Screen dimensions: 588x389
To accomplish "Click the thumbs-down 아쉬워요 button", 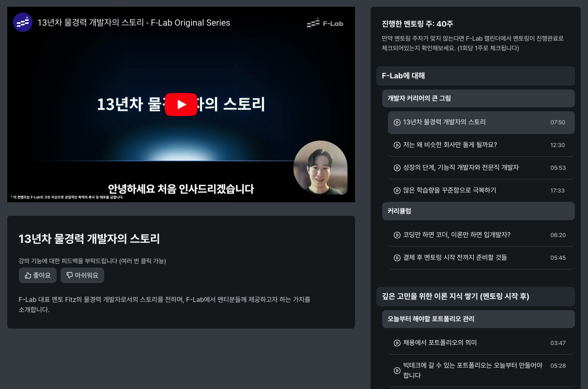I will click(82, 275).
